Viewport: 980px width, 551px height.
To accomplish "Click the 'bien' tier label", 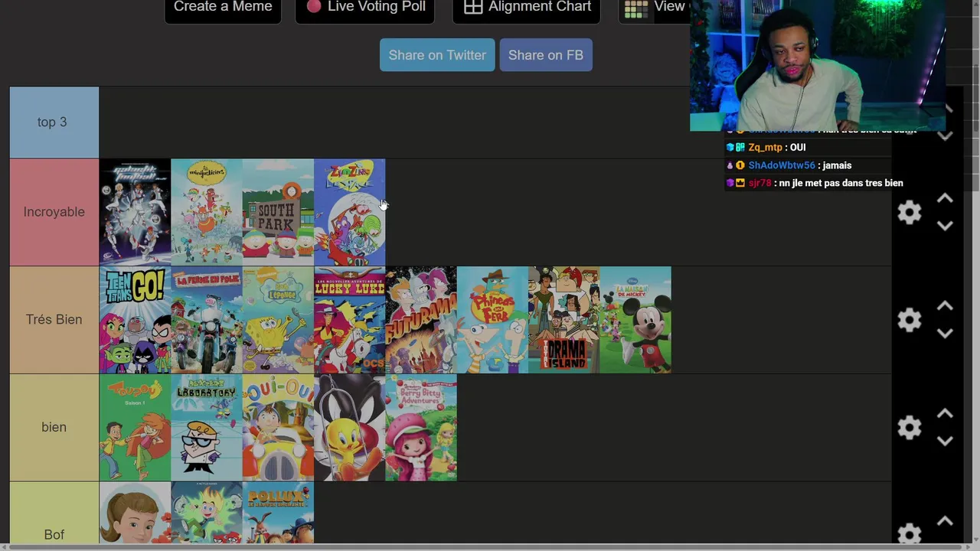I will tap(54, 427).
